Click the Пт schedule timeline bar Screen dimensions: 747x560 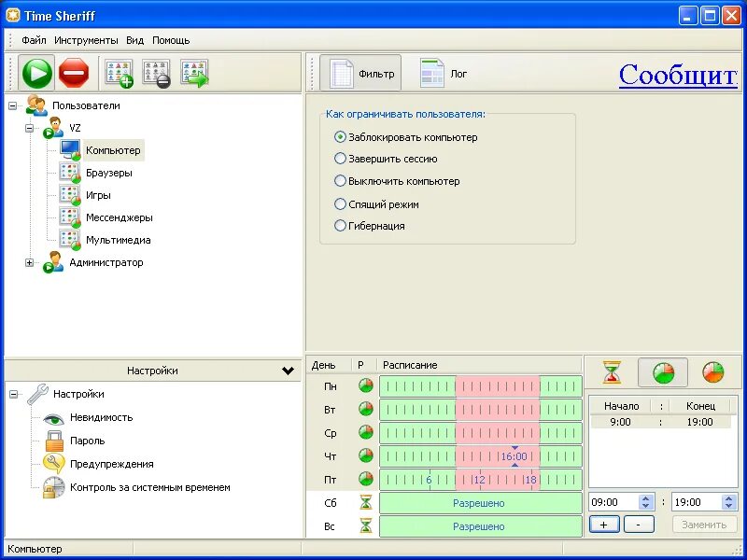coord(481,480)
